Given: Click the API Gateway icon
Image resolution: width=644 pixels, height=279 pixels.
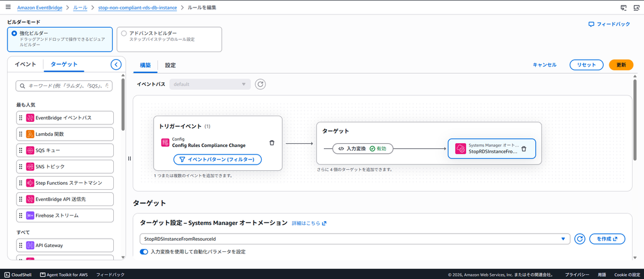Looking at the screenshot, I should [30, 245].
